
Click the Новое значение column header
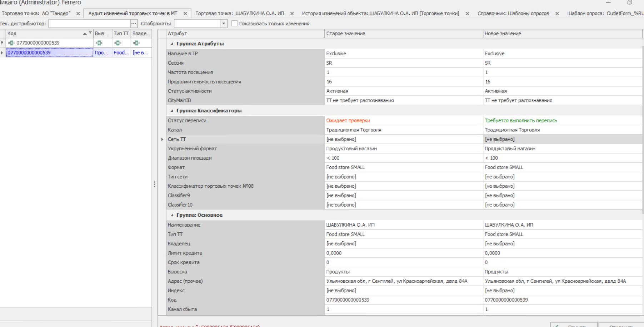tap(563, 34)
